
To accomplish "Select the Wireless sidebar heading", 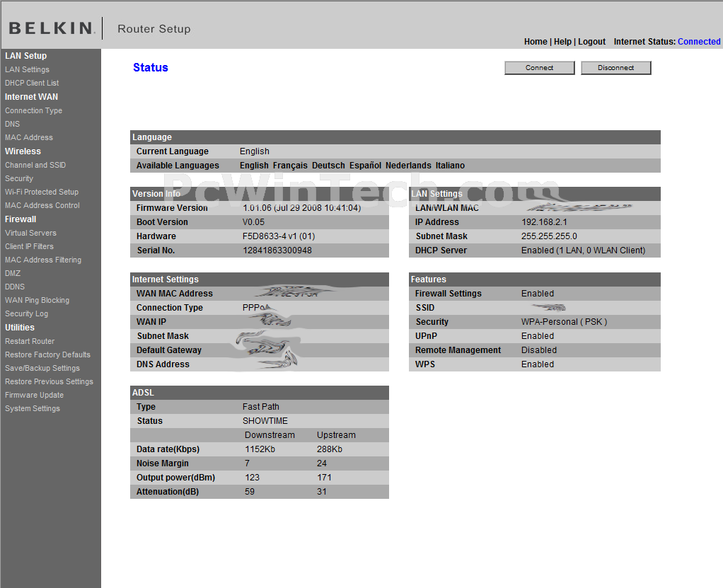I will point(23,151).
